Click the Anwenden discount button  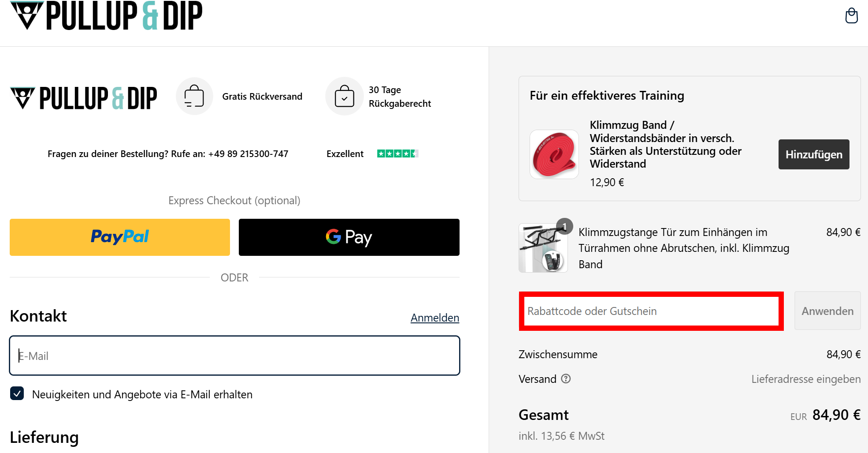pos(827,311)
